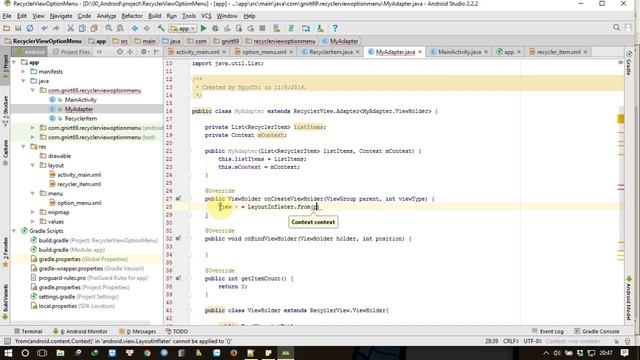Open the TODO tool window
The width and height of the screenshot is (640, 360).
tap(177, 331)
